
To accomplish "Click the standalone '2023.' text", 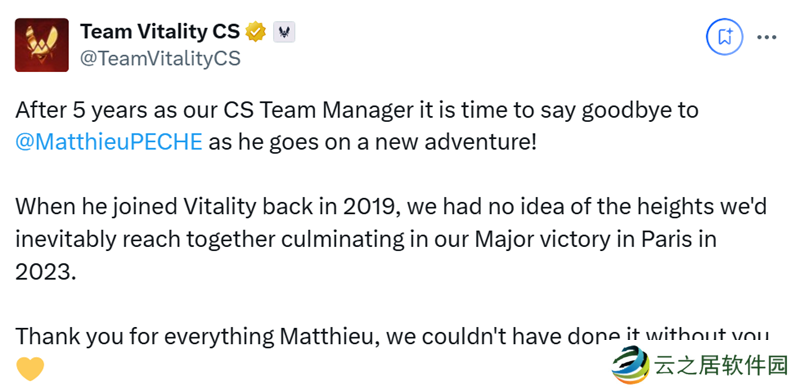I will pos(46,272).
